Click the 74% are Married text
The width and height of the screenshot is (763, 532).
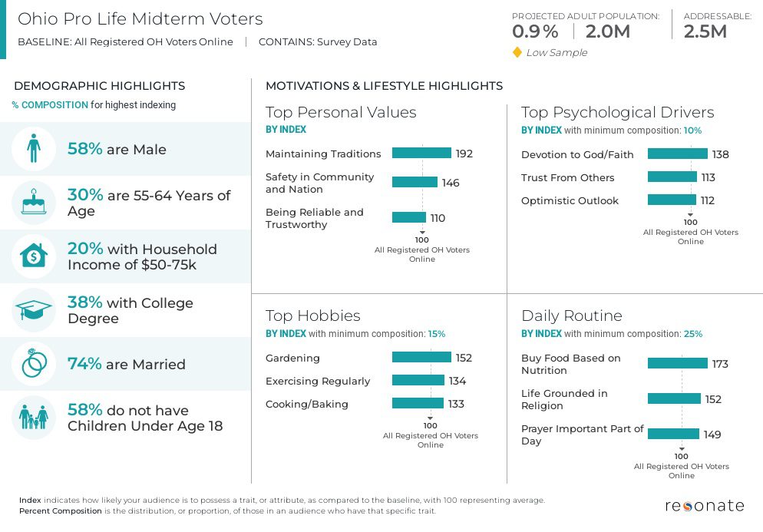[x=127, y=364]
